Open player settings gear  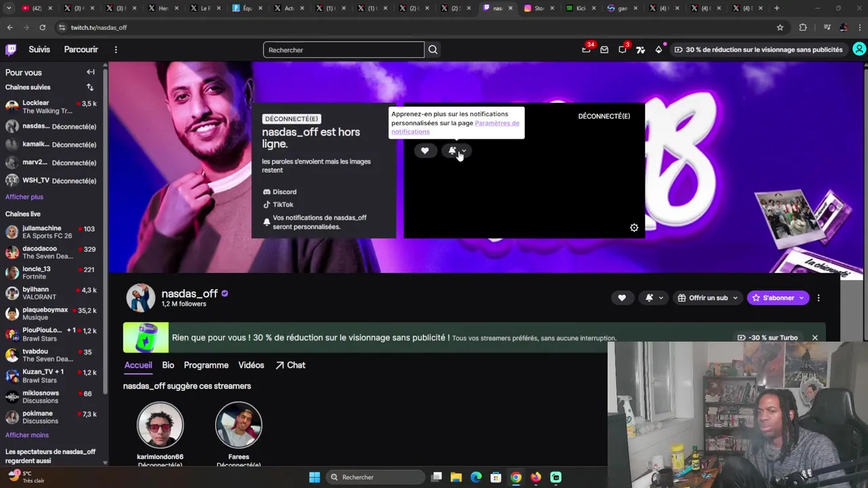[x=634, y=228]
